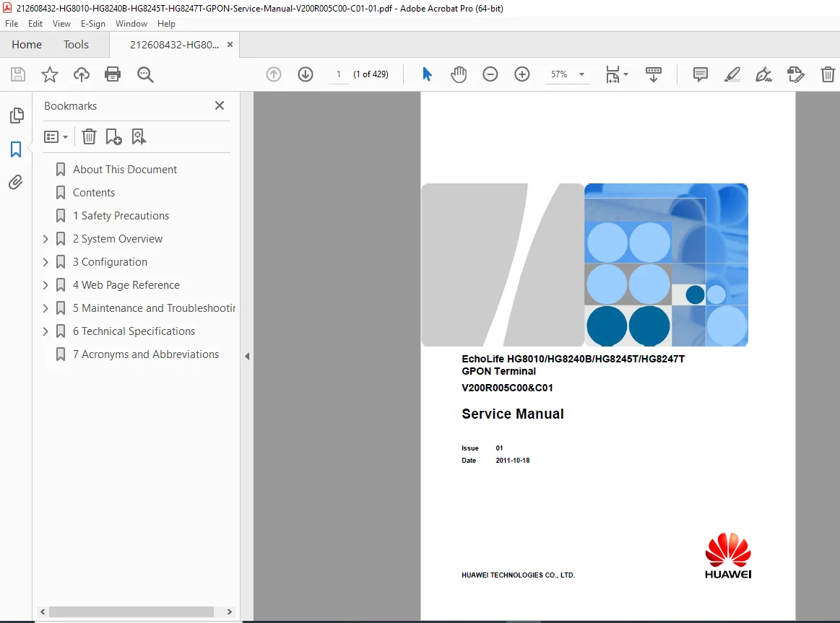Click the find current bookmark icon

139,137
